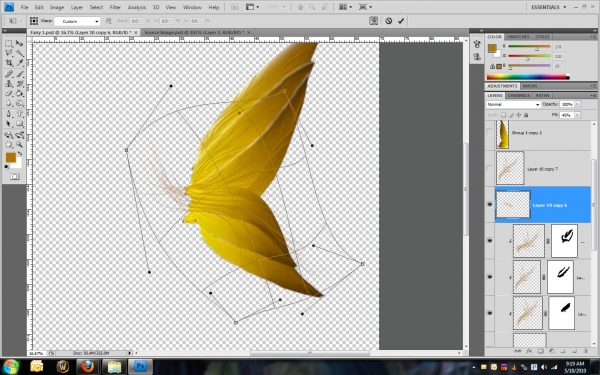Show Layer 10 copy 7
The width and height of the screenshot is (600, 375).
(x=490, y=168)
